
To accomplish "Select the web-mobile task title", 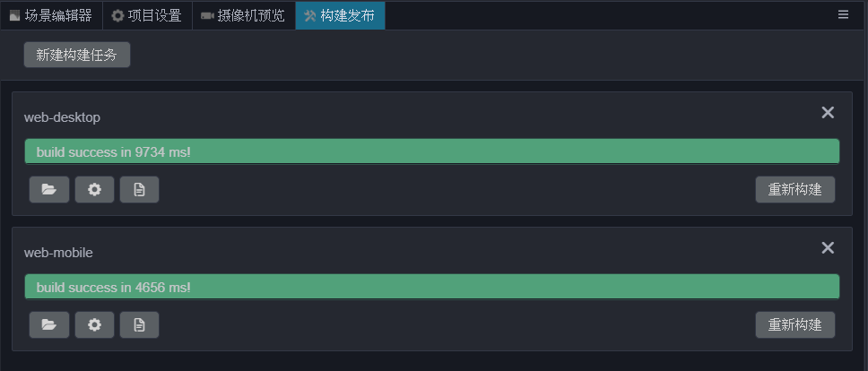I will coord(58,253).
